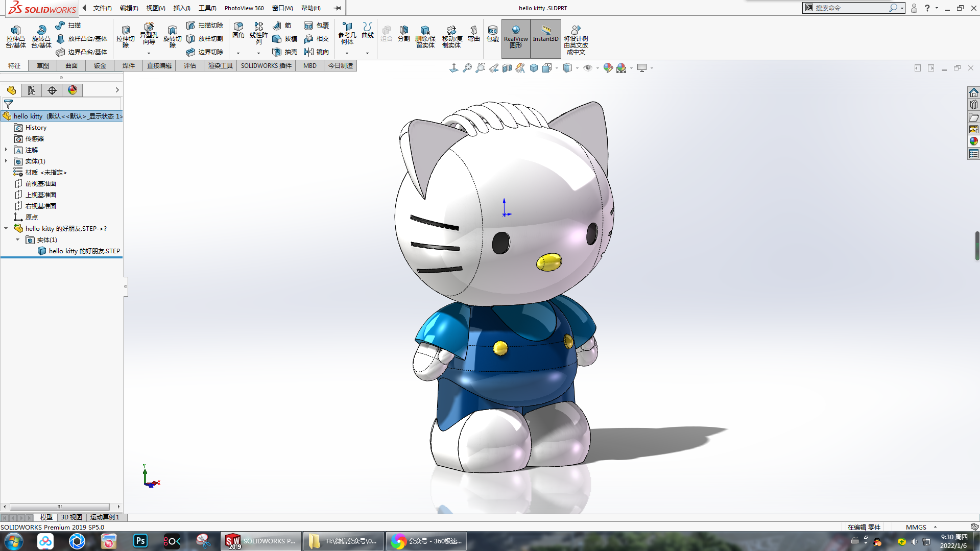Open the Curves (曲线) dropdown arrow
The image size is (980, 551).
pyautogui.click(x=367, y=53)
